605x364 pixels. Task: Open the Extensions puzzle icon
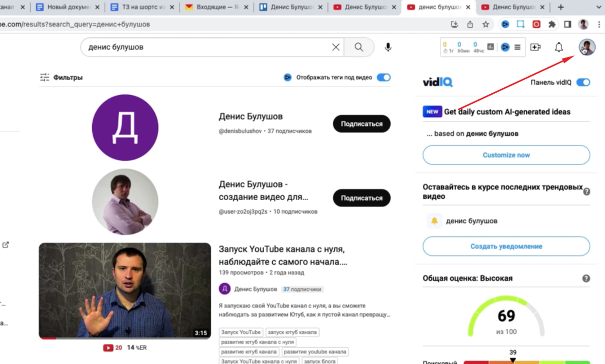tap(552, 24)
